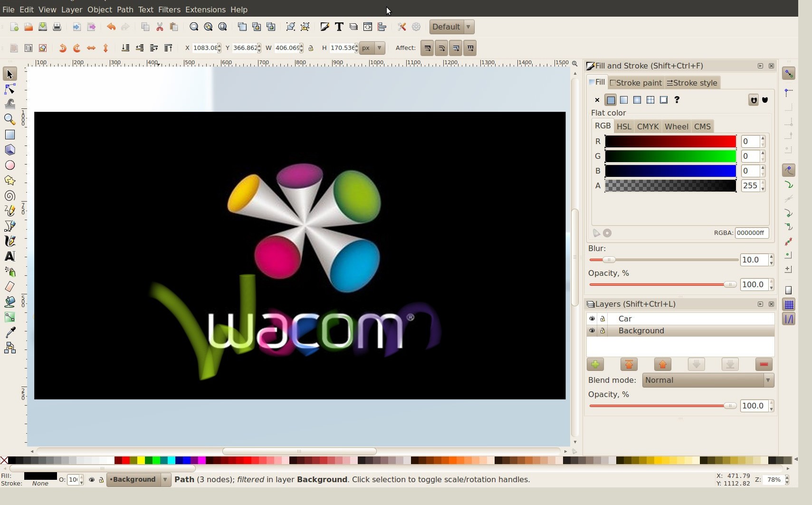
Task: Click the Cut scissors icon
Action: point(160,27)
